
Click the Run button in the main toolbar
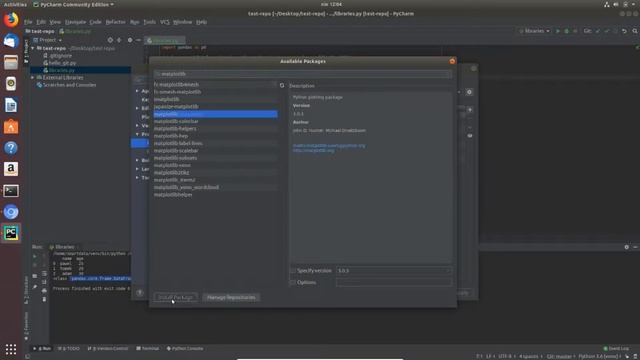(558, 31)
